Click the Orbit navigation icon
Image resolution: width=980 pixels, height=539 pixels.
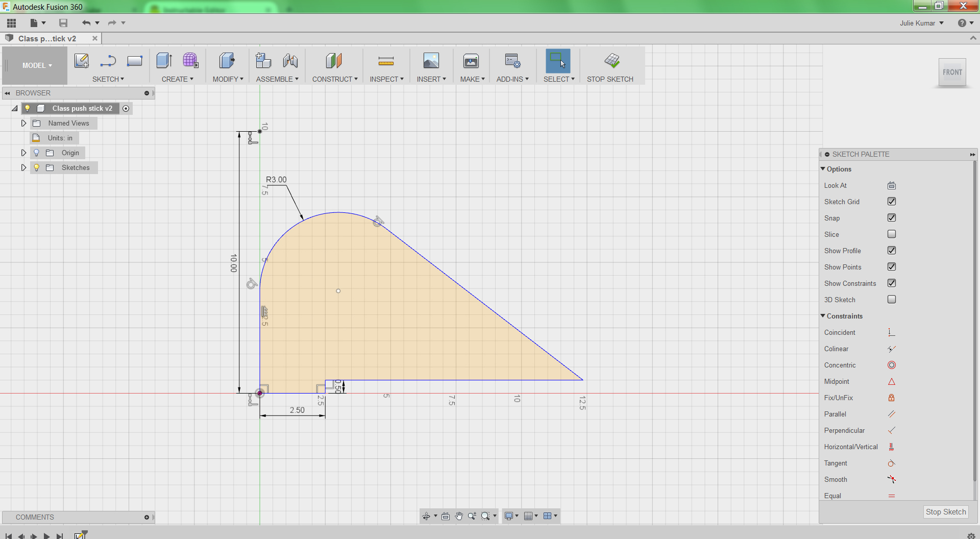[426, 516]
